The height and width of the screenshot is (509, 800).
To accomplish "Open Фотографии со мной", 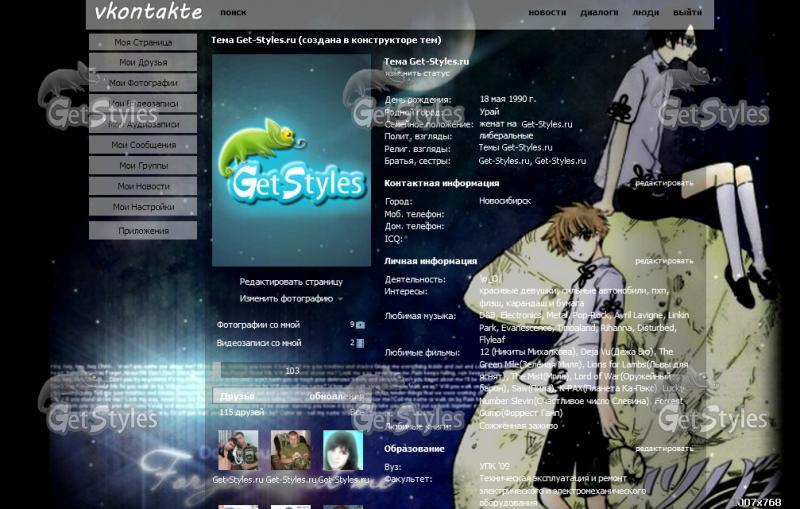I will pyautogui.click(x=258, y=324).
